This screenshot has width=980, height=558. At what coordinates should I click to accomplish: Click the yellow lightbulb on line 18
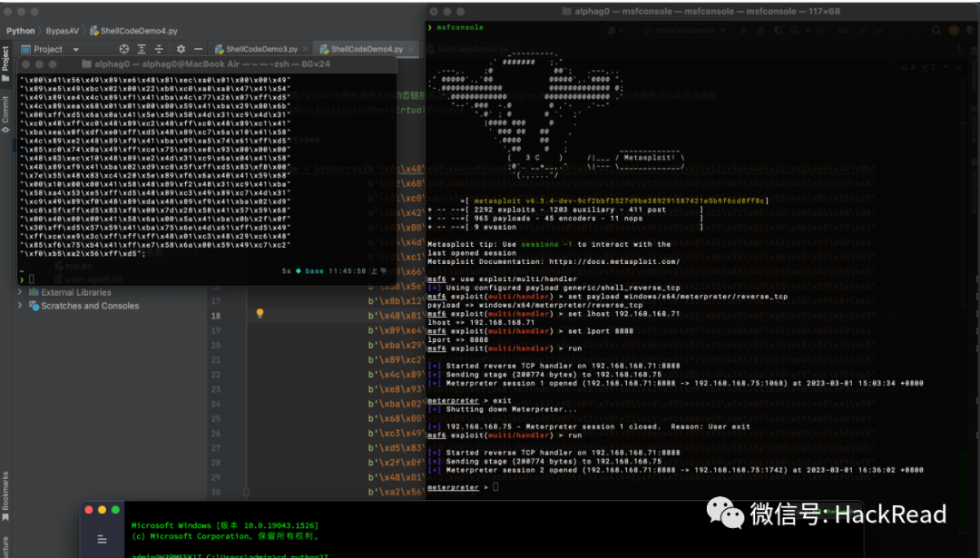[x=260, y=314]
